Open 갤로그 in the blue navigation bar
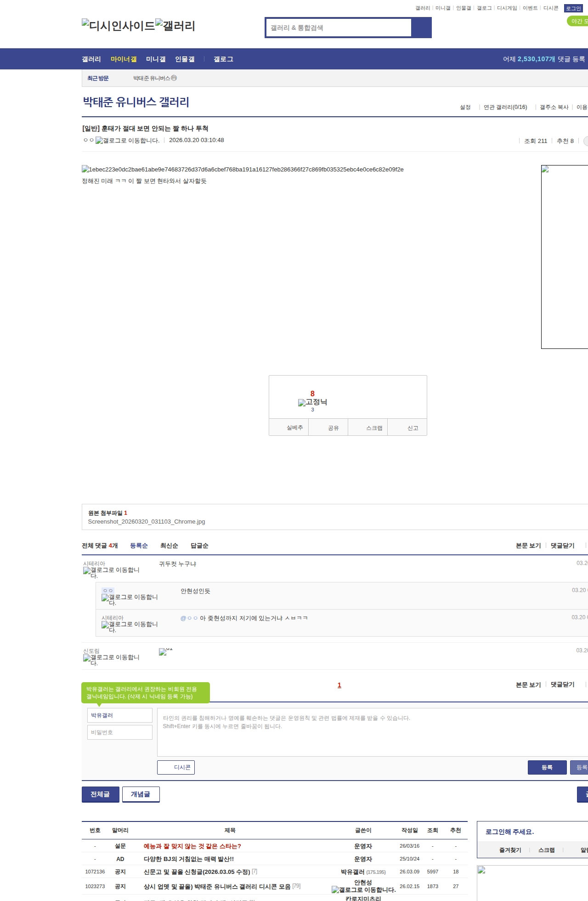Viewport: 588px width, 901px height. coord(223,59)
